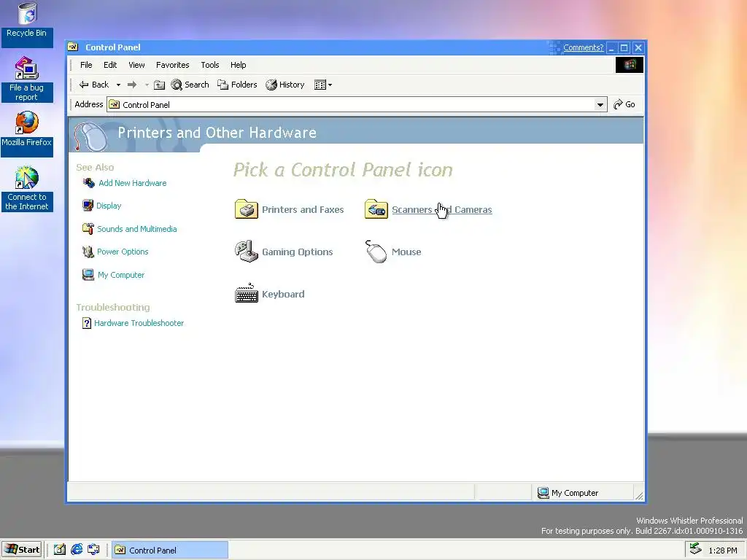The width and height of the screenshot is (747, 560).
Task: Click the system tray network icon
Action: 695,549
